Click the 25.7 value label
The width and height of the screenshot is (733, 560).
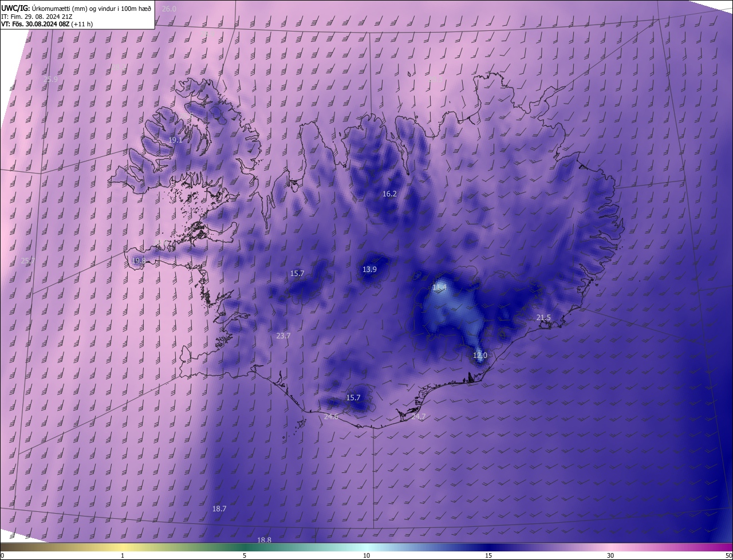click(27, 261)
